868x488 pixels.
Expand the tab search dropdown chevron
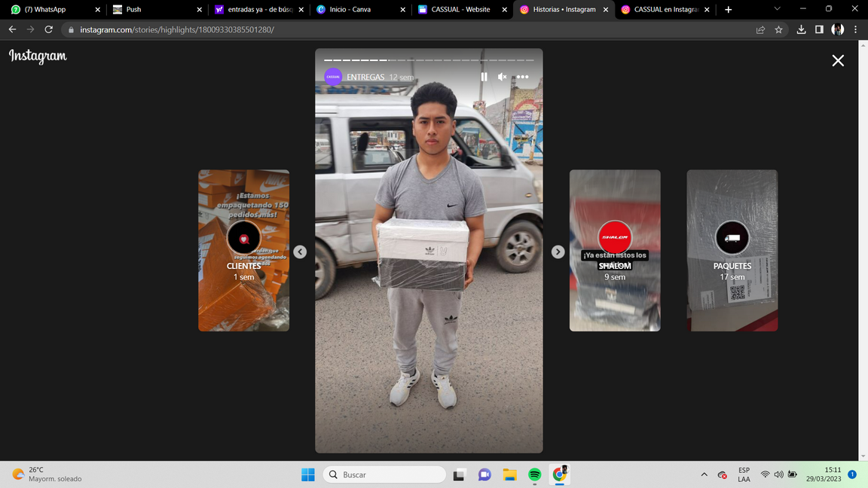777,9
